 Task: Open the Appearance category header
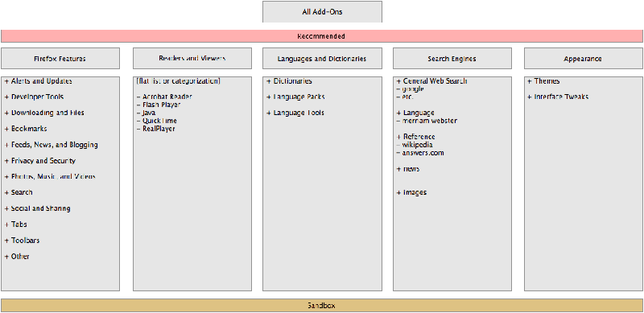click(583, 58)
